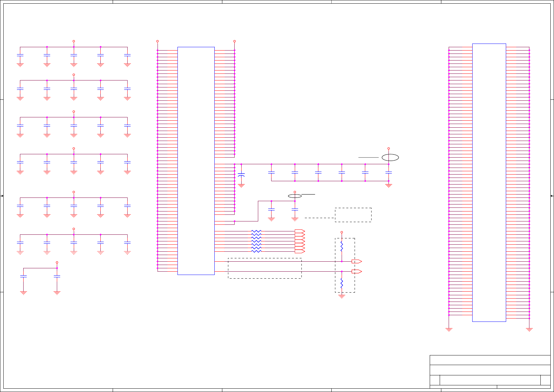Click power circle above the top-left capacitor bank
Image resolution: width=554 pixels, height=392 pixels.
74,41
